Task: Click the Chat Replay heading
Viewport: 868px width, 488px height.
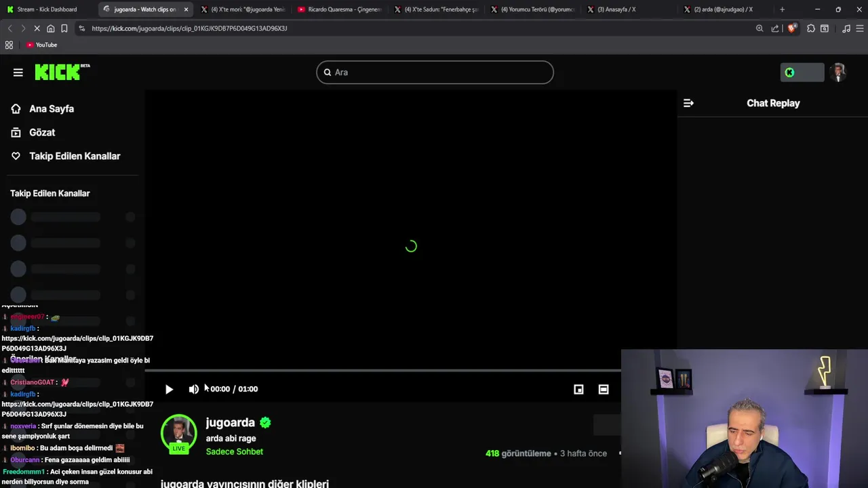Action: click(x=773, y=103)
